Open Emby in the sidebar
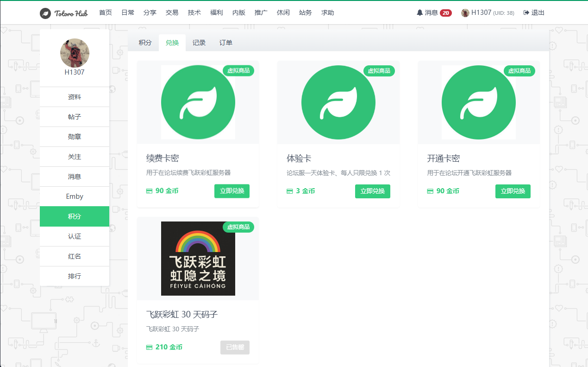Image resolution: width=588 pixels, height=367 pixels. pyautogui.click(x=75, y=196)
